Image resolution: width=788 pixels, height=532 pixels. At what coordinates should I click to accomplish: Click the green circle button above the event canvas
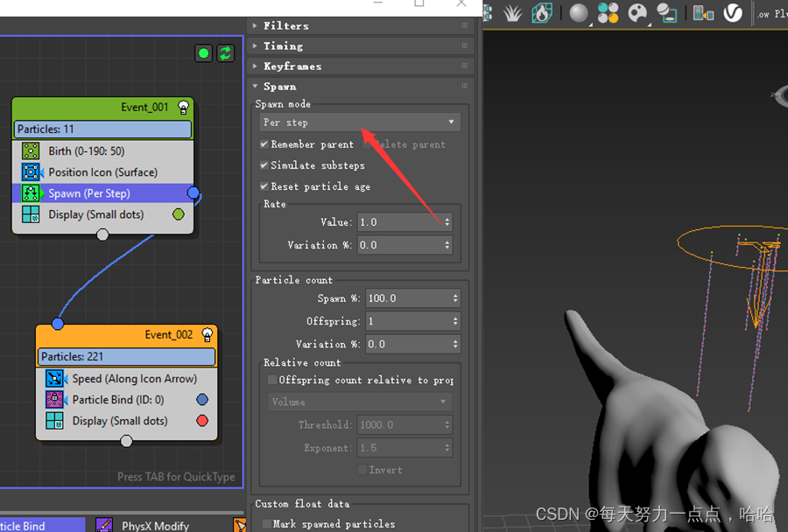203,52
